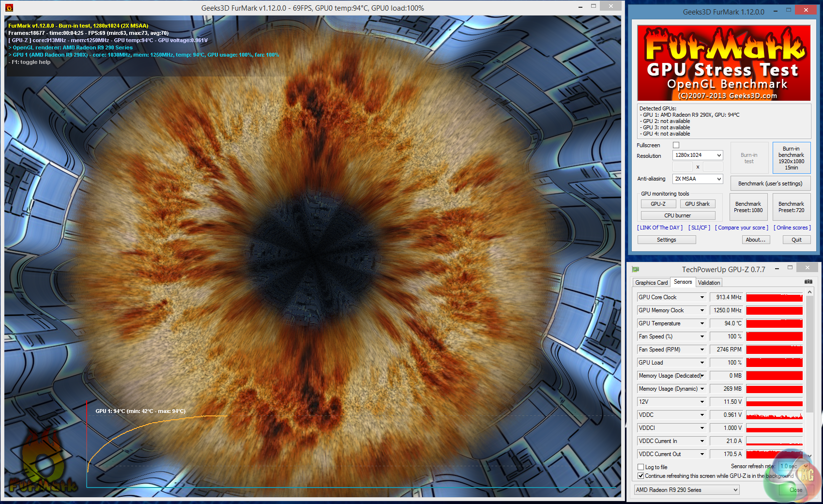Expand the GPU Temperature sensor dropdown
The height and width of the screenshot is (504, 823).
pyautogui.click(x=702, y=323)
